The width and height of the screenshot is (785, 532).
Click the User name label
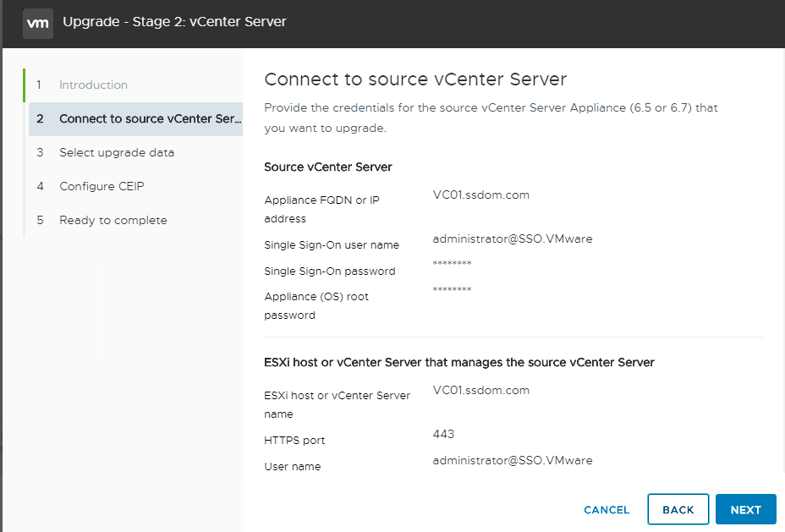[x=293, y=466]
